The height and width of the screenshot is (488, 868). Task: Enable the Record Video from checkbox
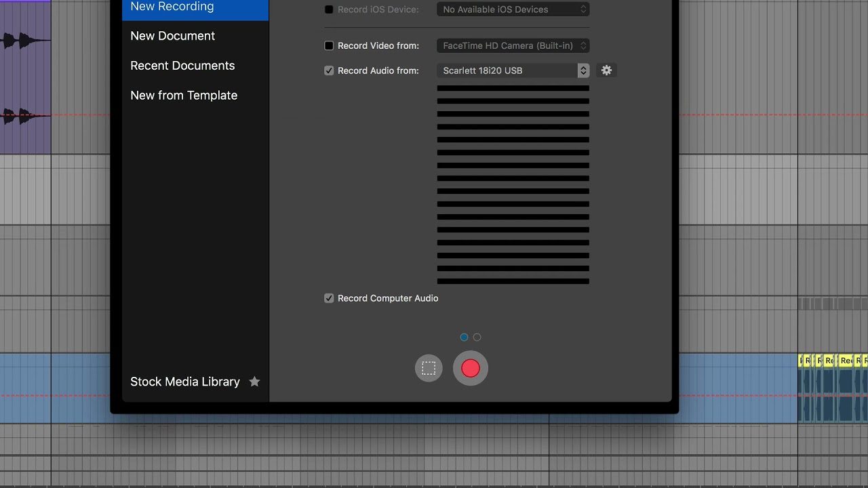click(329, 45)
